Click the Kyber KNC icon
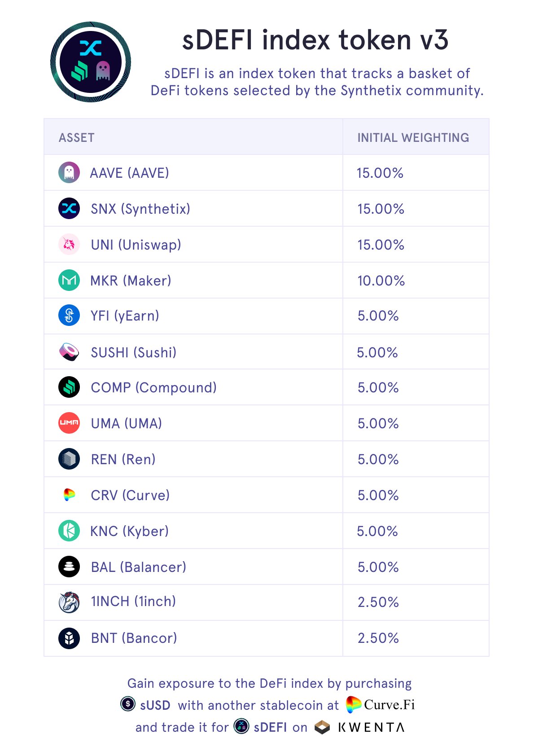The height and width of the screenshot is (756, 534). tap(69, 531)
